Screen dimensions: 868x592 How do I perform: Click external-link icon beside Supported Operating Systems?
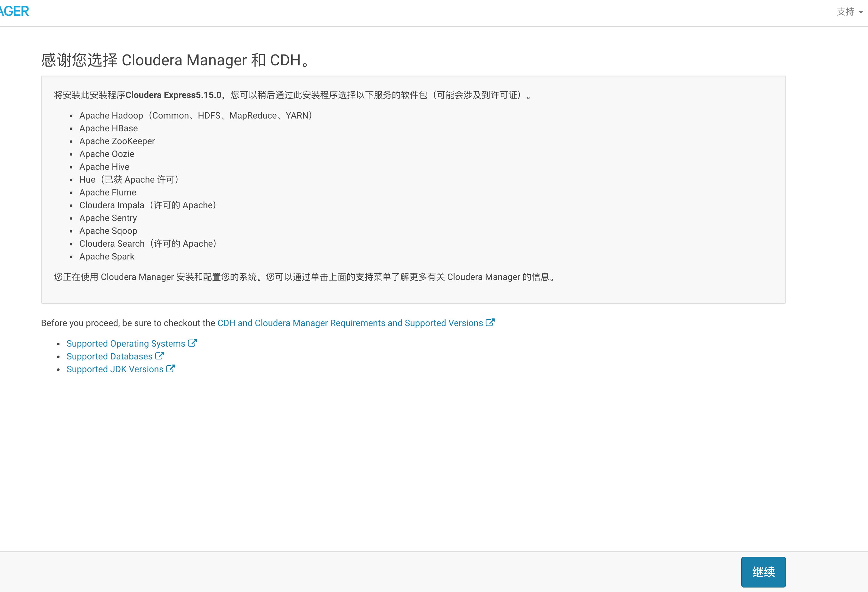click(x=192, y=343)
